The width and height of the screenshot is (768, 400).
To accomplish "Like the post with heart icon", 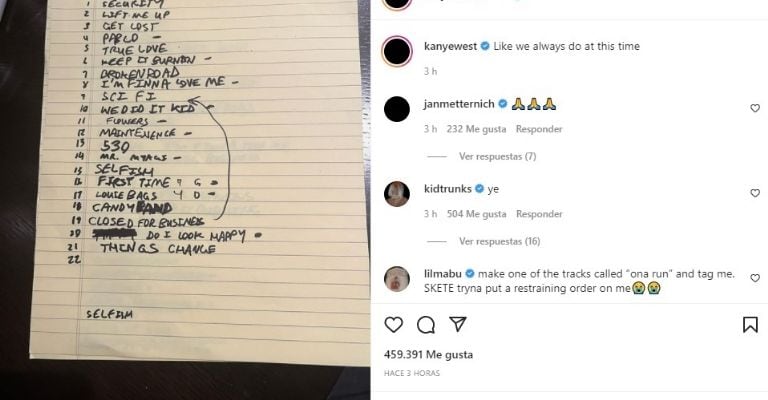I will click(x=393, y=325).
